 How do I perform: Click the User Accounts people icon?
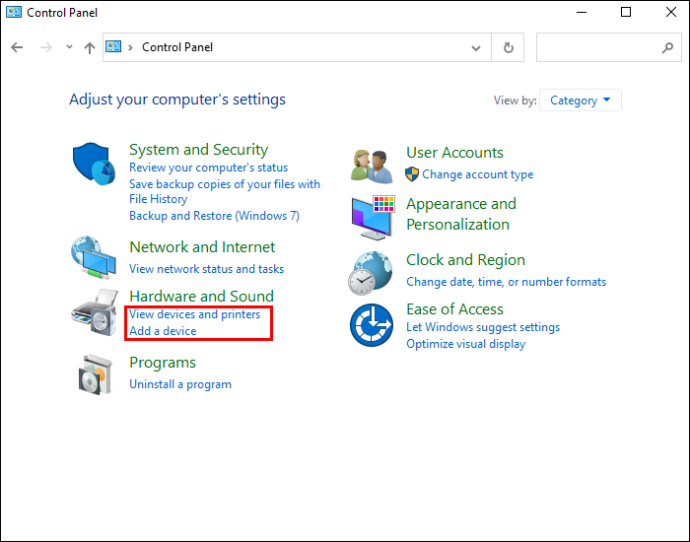[x=371, y=165]
